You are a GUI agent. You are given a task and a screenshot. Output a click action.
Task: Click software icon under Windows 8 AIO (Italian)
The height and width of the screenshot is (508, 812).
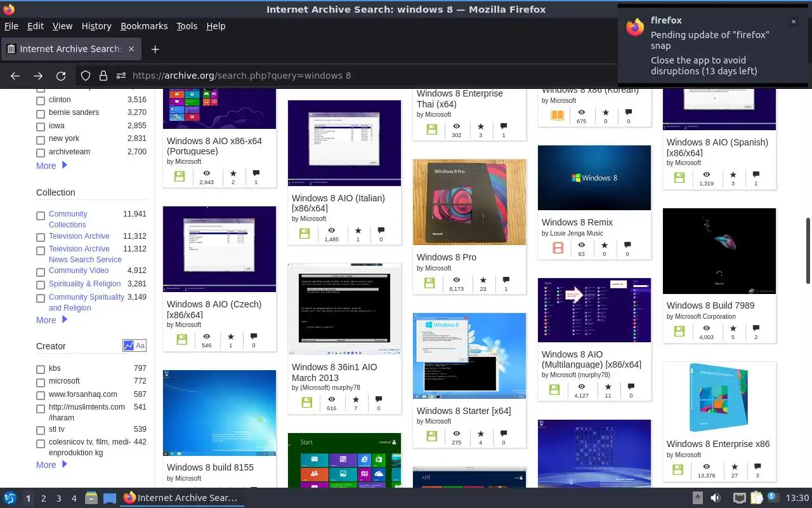click(304, 233)
